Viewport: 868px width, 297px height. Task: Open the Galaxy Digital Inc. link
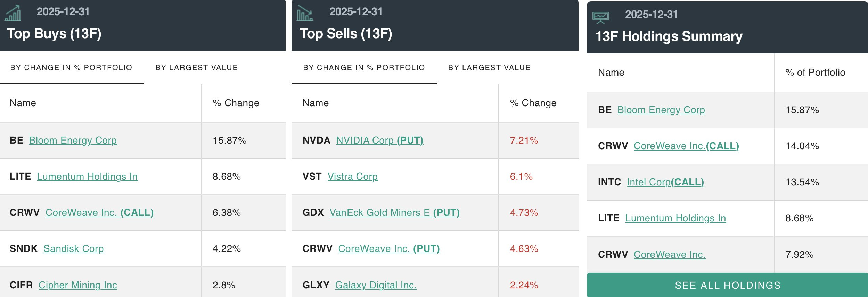[x=376, y=285]
